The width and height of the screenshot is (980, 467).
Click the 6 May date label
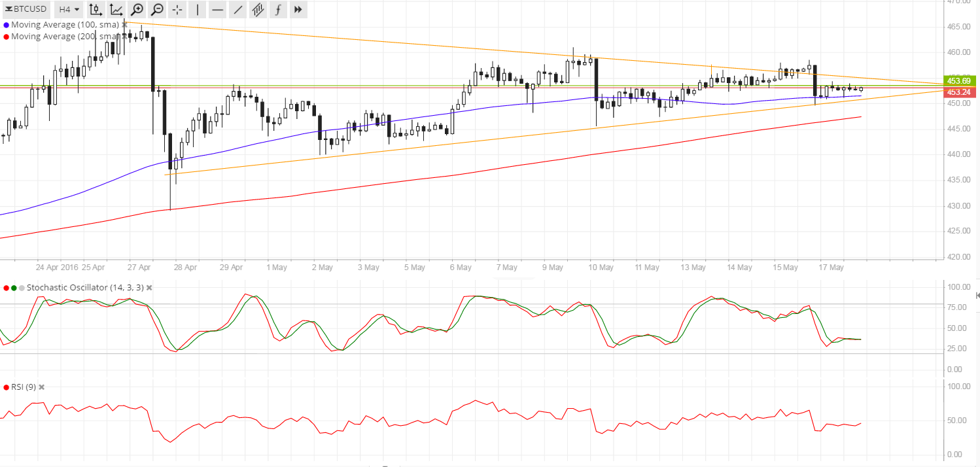pos(461,268)
